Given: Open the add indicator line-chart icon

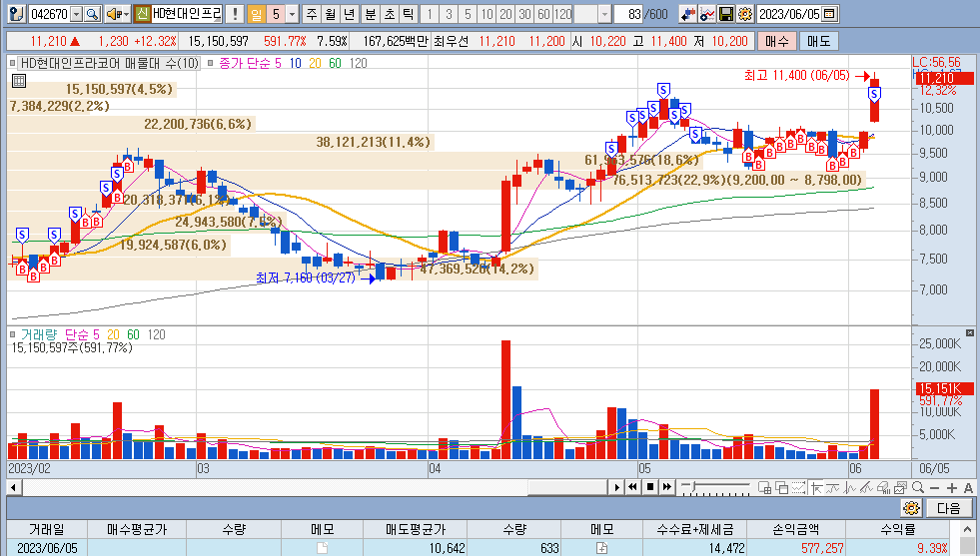Looking at the screenshot, I should click(x=707, y=14).
